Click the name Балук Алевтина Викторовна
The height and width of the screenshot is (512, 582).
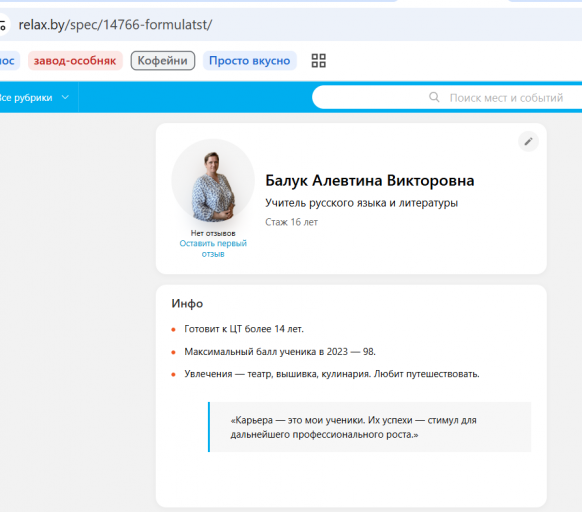[370, 180]
